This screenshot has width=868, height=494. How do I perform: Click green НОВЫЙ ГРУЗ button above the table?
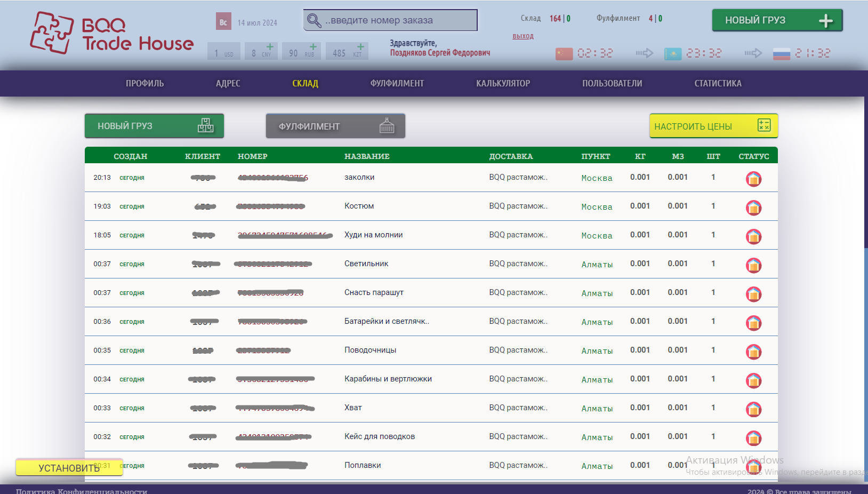pos(154,126)
